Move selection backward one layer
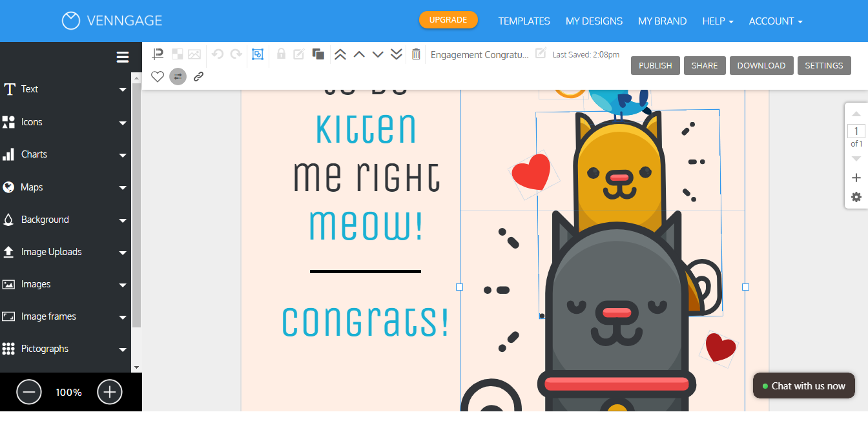 [x=378, y=54]
